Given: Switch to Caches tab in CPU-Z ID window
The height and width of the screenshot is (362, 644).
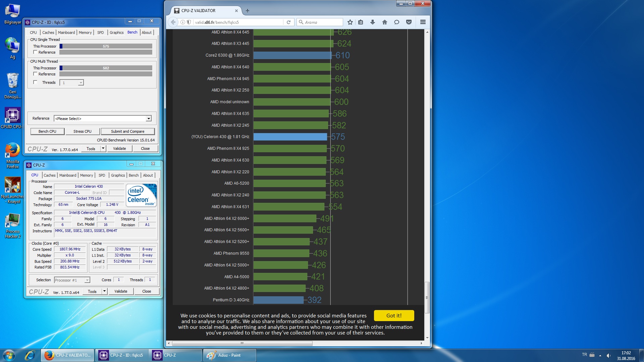Looking at the screenshot, I should tap(48, 33).
